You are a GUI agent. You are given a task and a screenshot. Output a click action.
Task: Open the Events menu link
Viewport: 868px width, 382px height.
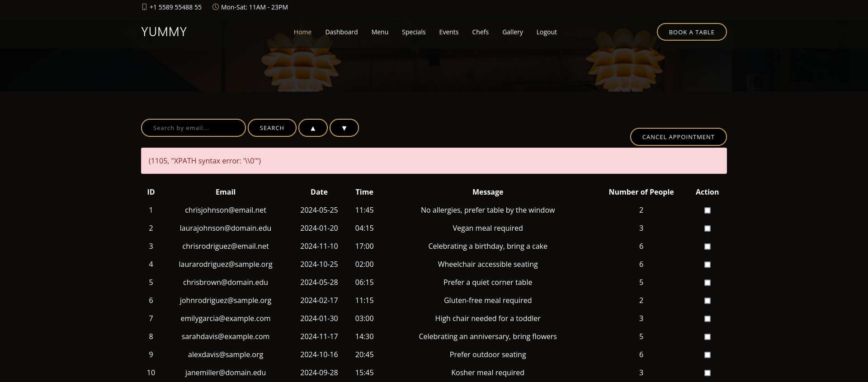point(448,32)
